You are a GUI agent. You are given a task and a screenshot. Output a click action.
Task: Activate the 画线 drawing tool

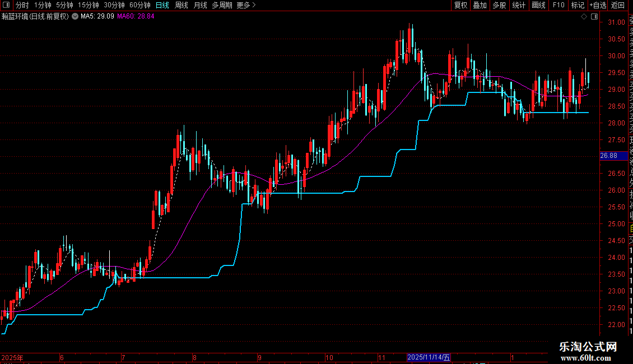click(x=538, y=5)
